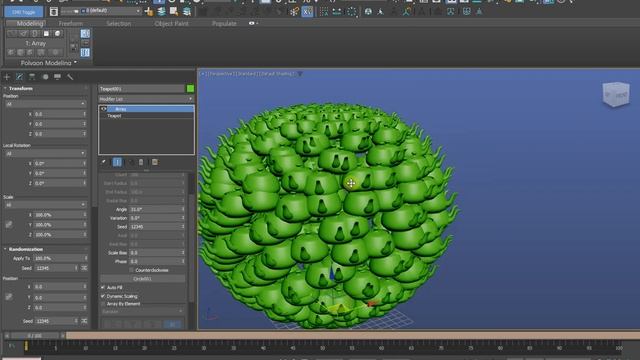Click the Circle001 spline pick button

[142, 279]
